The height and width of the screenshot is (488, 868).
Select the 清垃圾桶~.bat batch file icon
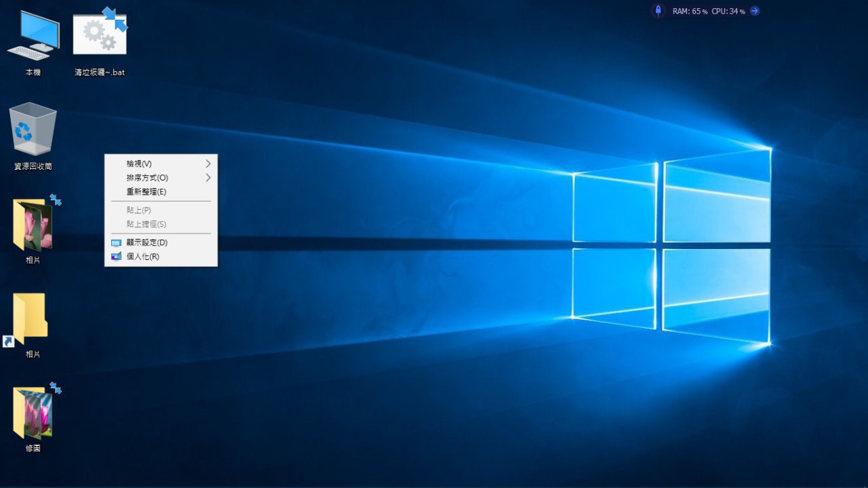[x=100, y=42]
